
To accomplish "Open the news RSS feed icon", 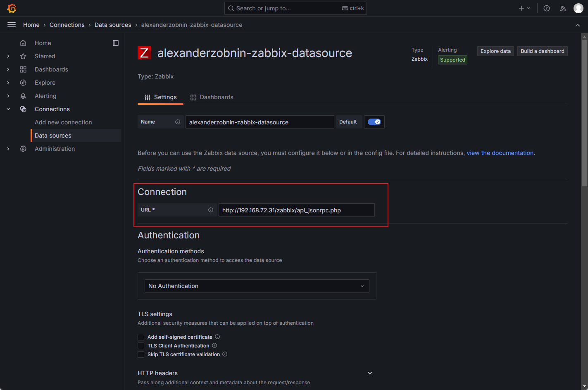I will click(563, 8).
